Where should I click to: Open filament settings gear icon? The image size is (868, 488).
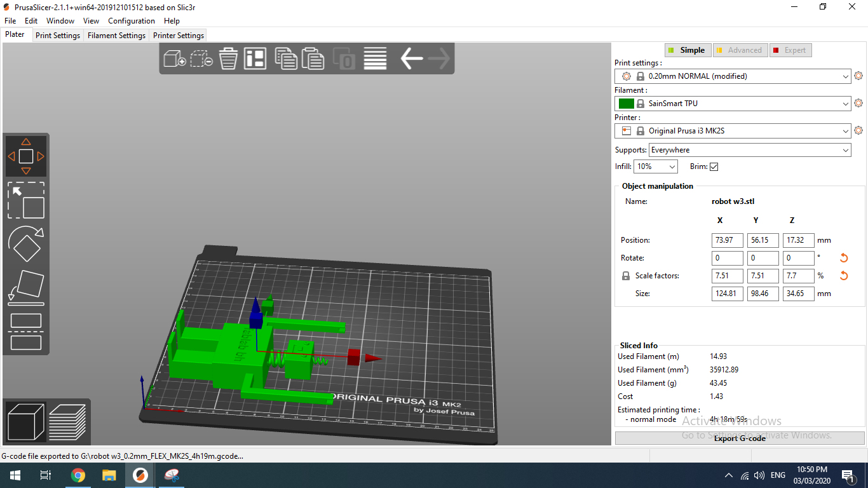point(858,103)
